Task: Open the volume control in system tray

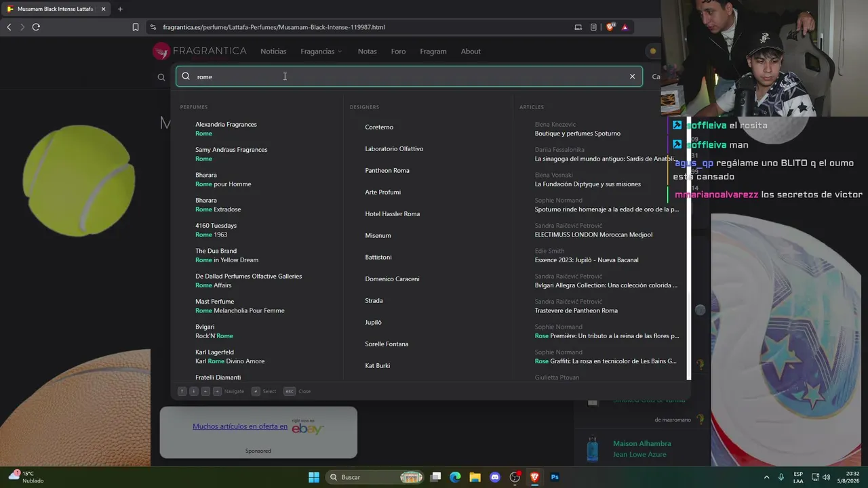Action: (x=826, y=477)
